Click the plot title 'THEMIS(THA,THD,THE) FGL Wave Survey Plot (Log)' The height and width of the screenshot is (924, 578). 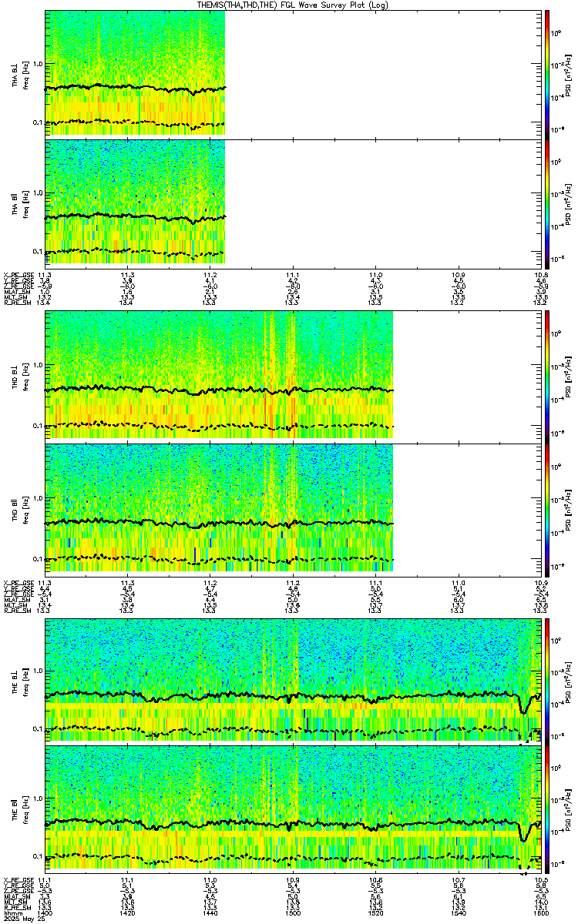pyautogui.click(x=293, y=5)
